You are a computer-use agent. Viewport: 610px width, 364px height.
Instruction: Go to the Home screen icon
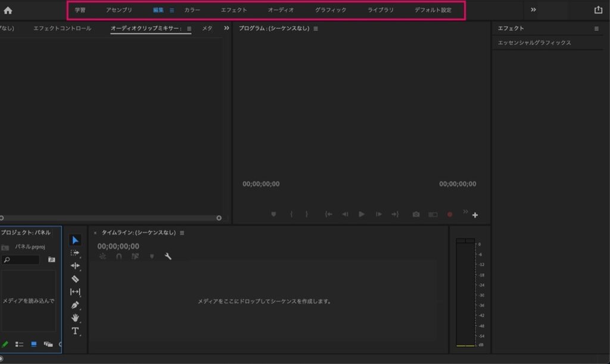[8, 11]
